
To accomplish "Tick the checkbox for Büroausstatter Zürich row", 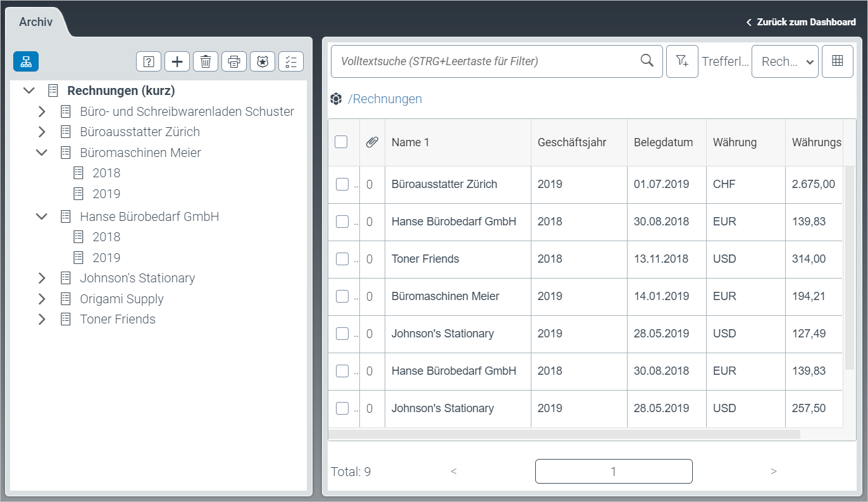I will coord(342,184).
